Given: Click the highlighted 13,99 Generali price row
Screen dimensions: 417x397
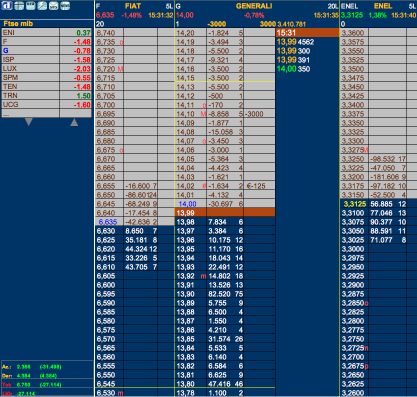Looking at the screenshot, I should coord(225,213).
